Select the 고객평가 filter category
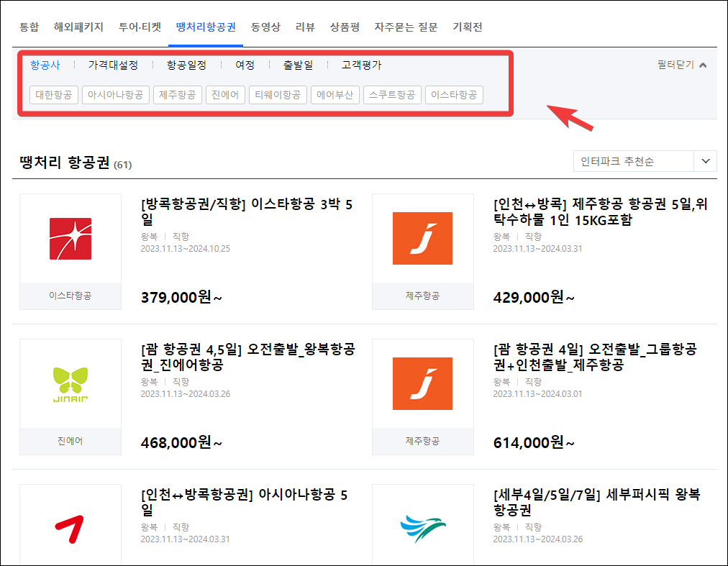This screenshot has height=566, width=728. pyautogui.click(x=362, y=65)
